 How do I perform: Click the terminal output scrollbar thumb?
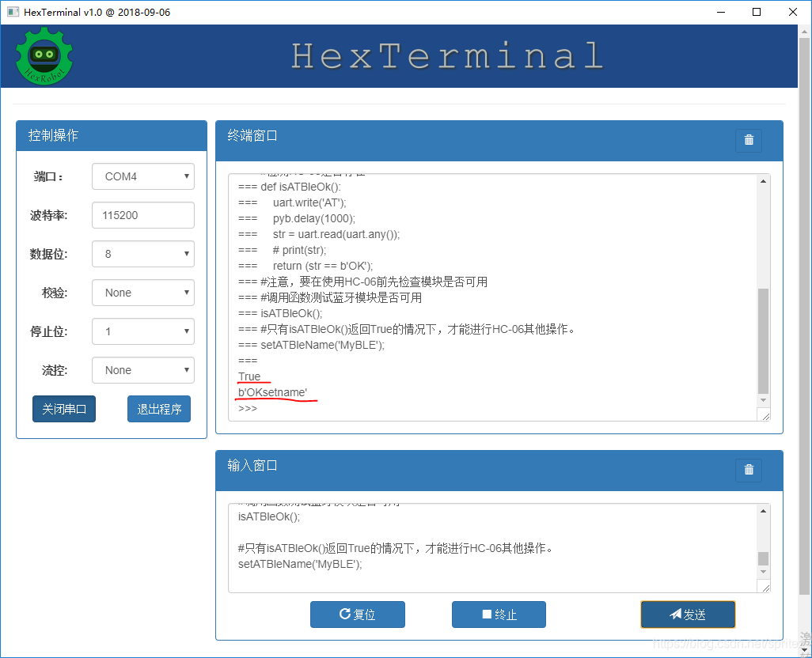(763, 342)
